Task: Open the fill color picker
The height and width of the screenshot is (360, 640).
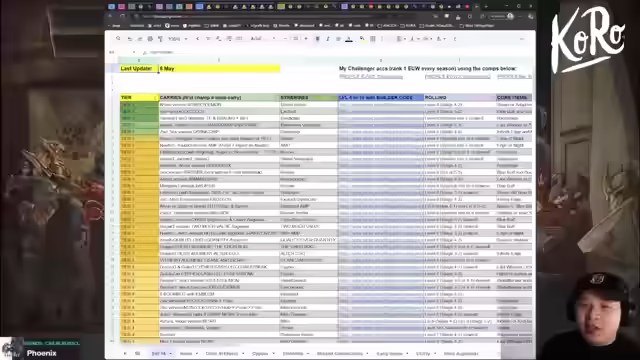Action: (x=362, y=39)
